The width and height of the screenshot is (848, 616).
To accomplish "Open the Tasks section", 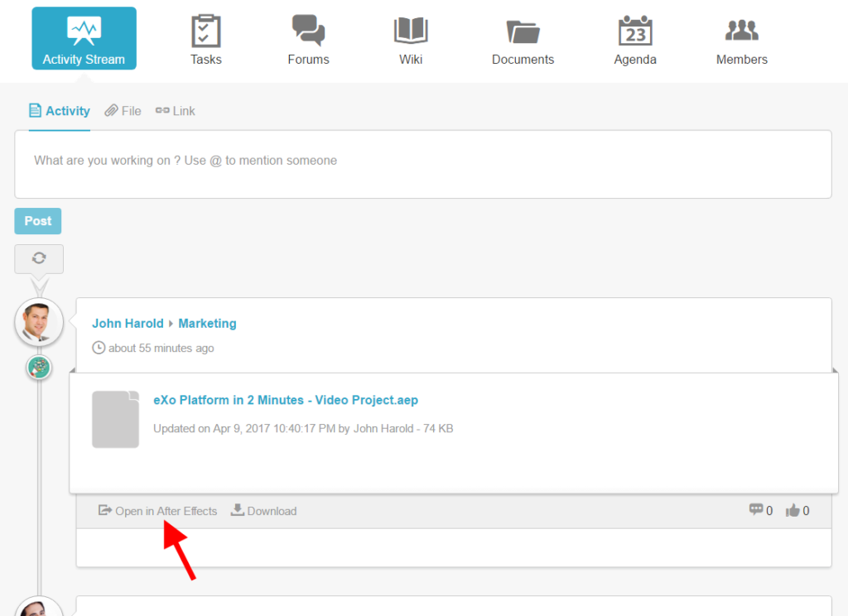I will coord(206,41).
